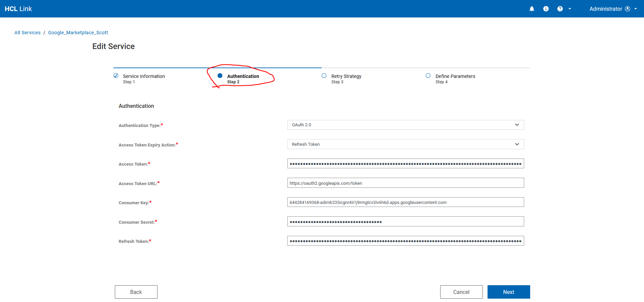Click the Refresh Token dropdown chevron
Viewport: 644px width, 302px height.
pos(517,144)
